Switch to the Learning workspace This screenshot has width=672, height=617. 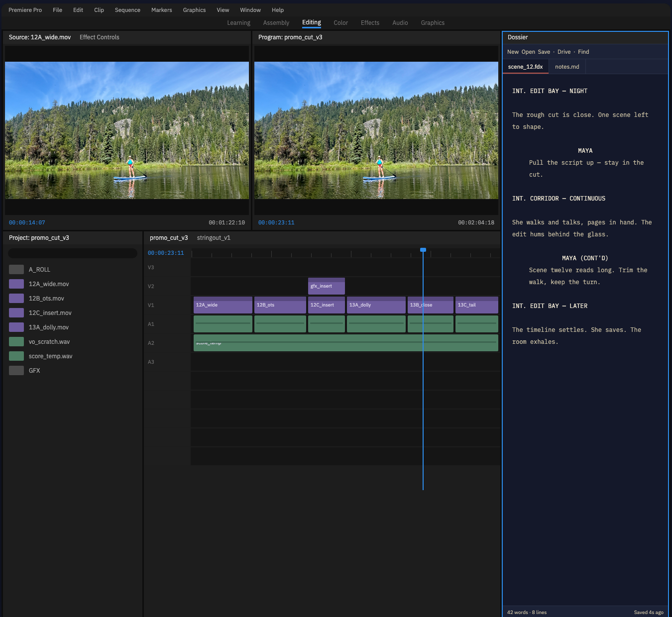[x=239, y=23]
